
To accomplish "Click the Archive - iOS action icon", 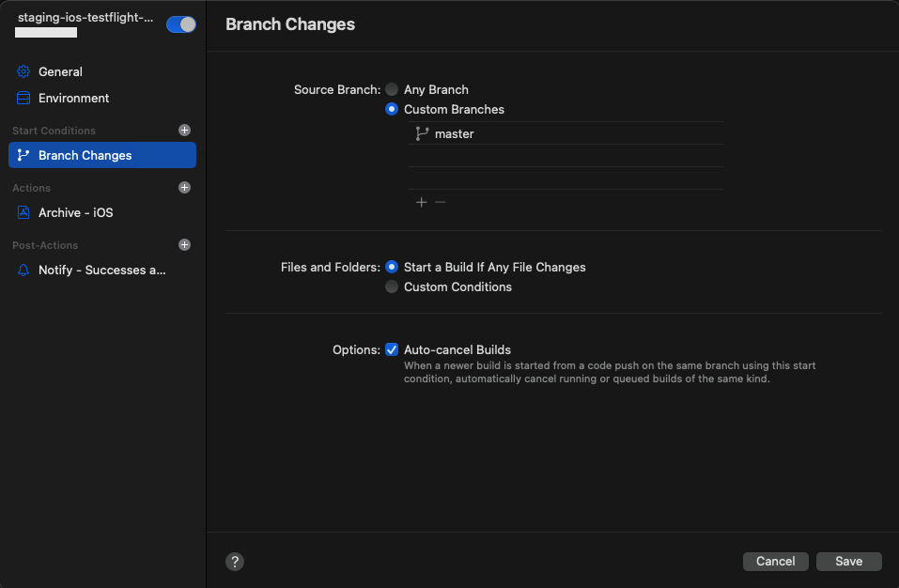I will (23, 213).
